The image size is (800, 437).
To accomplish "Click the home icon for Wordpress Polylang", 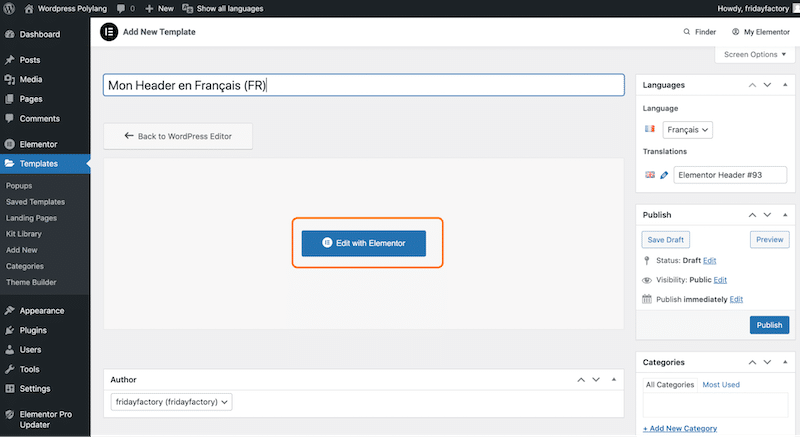I will 29,9.
